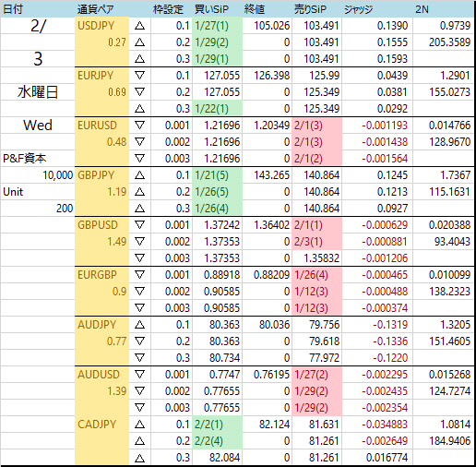Click the GBPJPY currency pair cell
Viewport: 476px width, 467px height.
point(101,175)
